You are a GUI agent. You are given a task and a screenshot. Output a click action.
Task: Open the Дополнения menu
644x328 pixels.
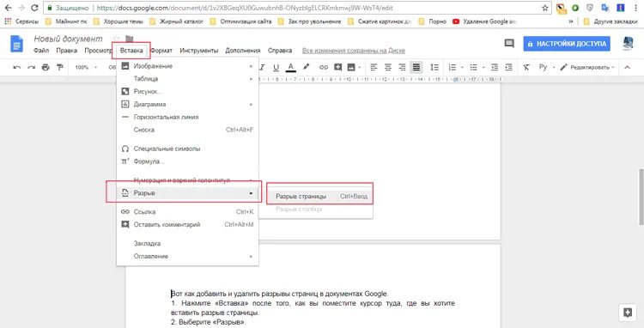coord(243,51)
